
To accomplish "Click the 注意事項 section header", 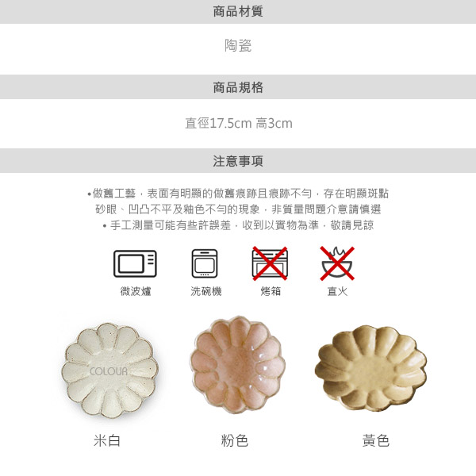I will (238, 161).
